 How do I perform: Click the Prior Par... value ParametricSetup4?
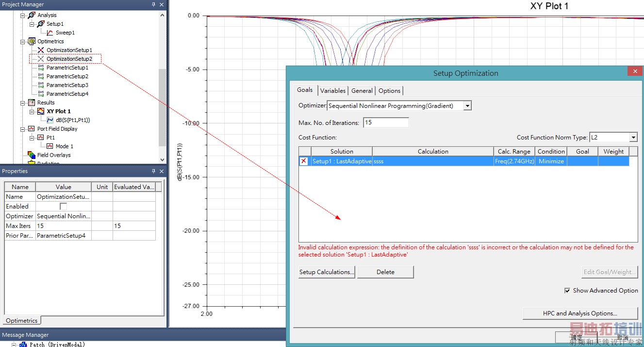(x=64, y=236)
